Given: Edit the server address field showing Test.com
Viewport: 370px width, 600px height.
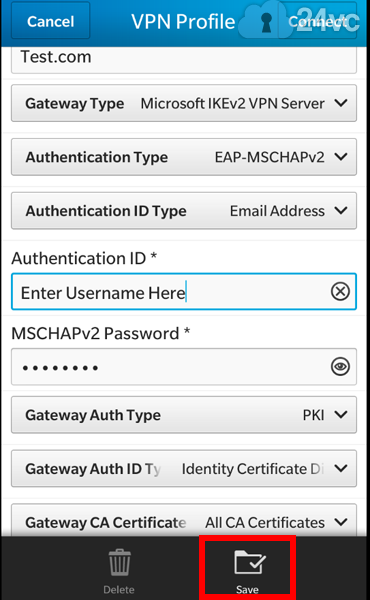Looking at the screenshot, I should point(184,60).
